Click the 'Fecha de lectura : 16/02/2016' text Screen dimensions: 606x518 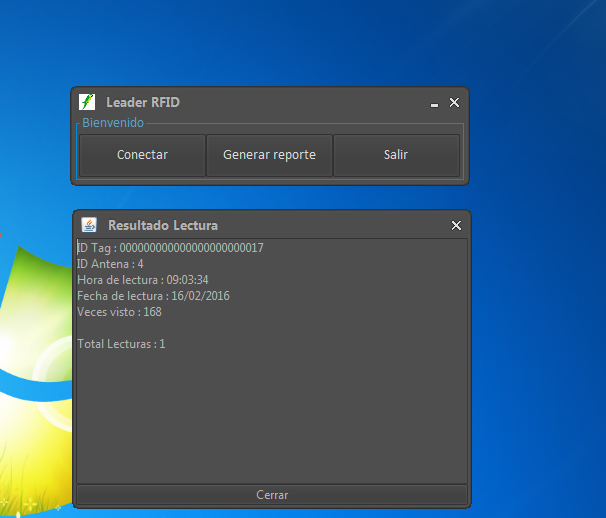[153, 296]
